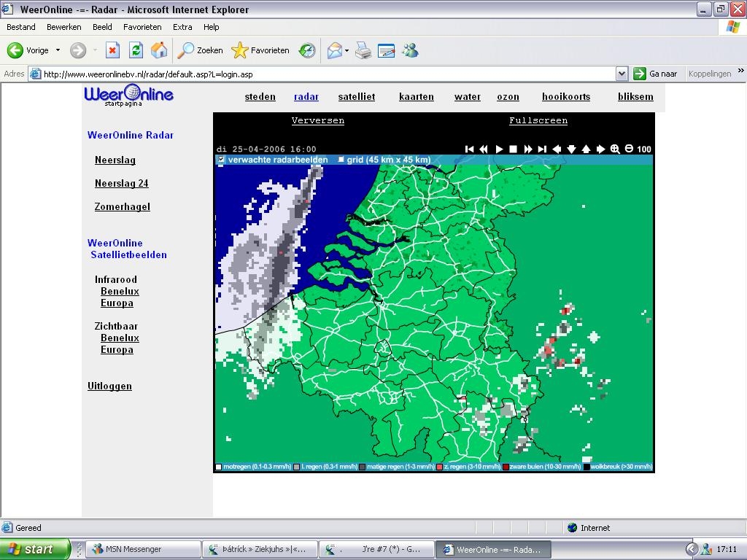The width and height of the screenshot is (747, 560).
Task: Pan the radar map up
Action: click(x=586, y=149)
